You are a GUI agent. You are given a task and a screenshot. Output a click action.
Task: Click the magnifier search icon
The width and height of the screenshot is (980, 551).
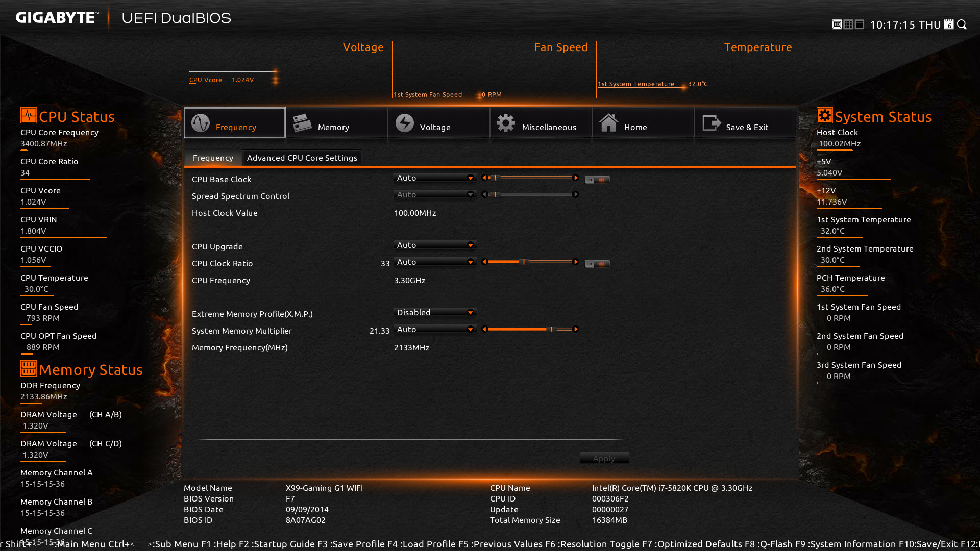[962, 24]
